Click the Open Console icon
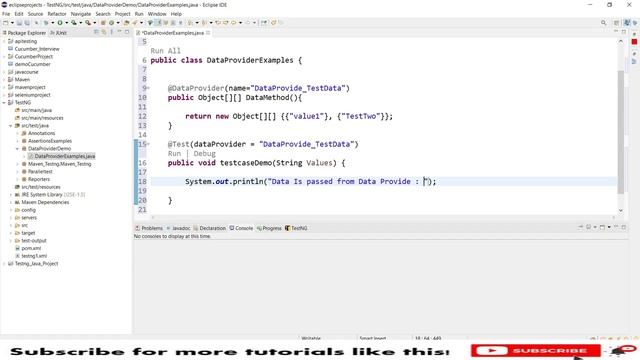The height and width of the screenshot is (360, 640). [x=602, y=227]
